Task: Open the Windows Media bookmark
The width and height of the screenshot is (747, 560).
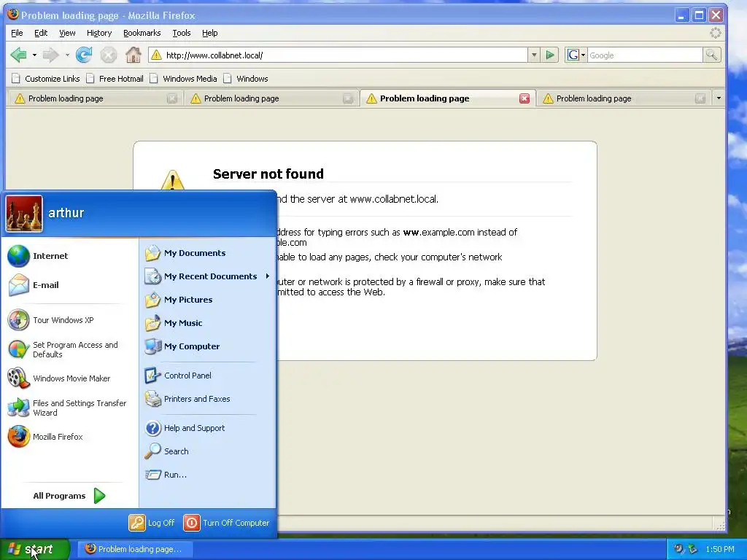Action: (183, 79)
